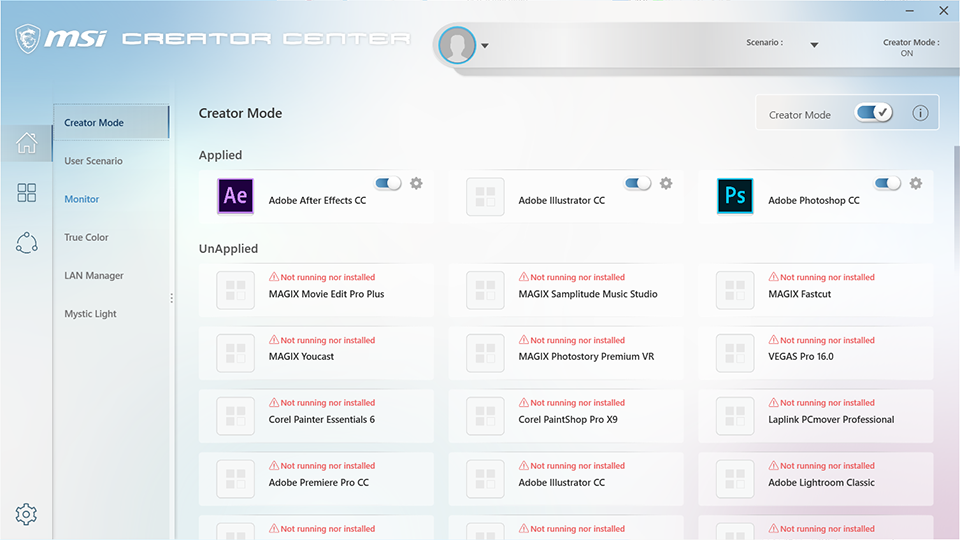Toggle Adobe After Effects CC switch

(x=388, y=183)
